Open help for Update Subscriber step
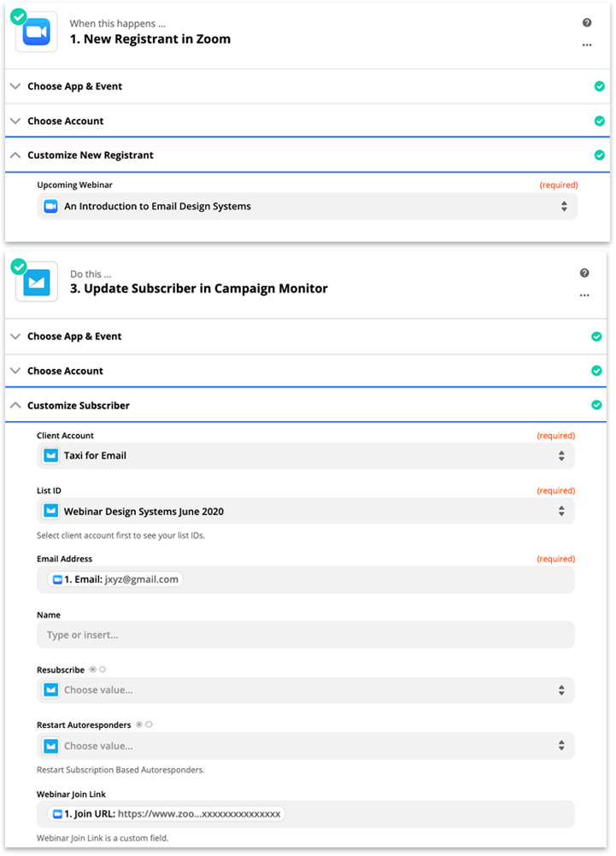 tap(584, 273)
